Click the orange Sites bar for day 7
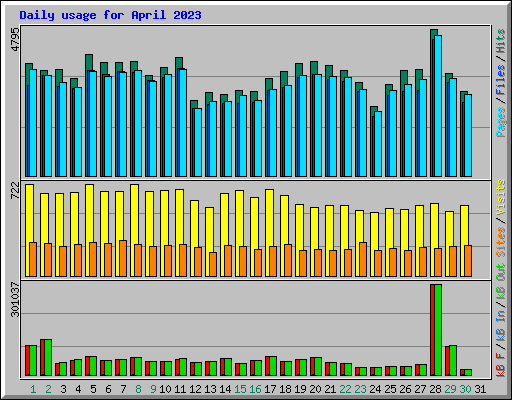The image size is (512, 400). pyautogui.click(x=123, y=258)
